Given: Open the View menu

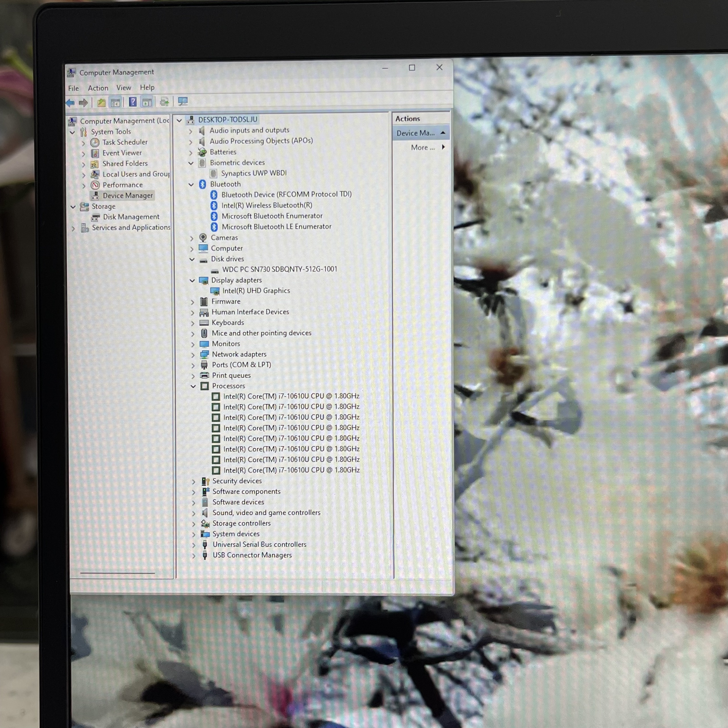Looking at the screenshot, I should click(124, 88).
